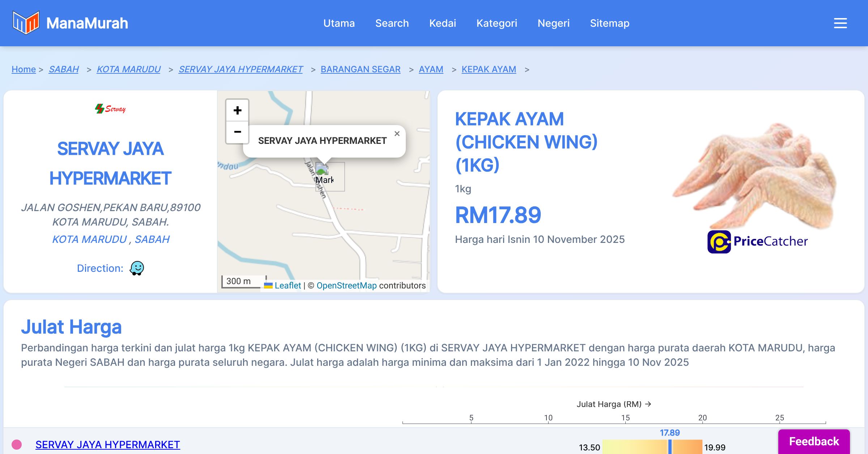Click the PriceCatcher logo

[x=757, y=241]
